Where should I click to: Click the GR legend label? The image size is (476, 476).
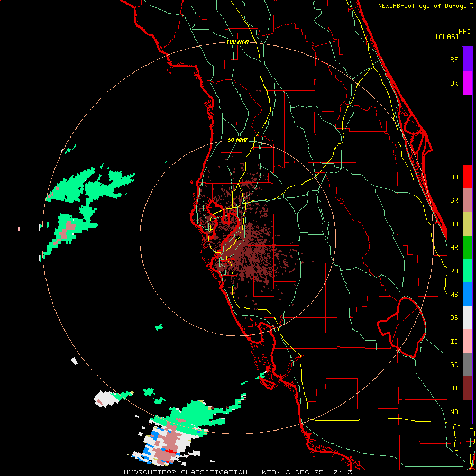(454, 200)
